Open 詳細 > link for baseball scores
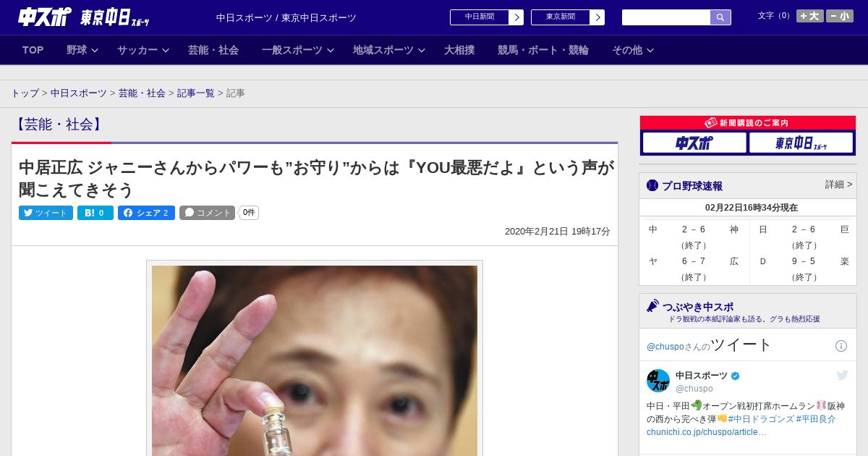The image size is (868, 456). pos(839,185)
